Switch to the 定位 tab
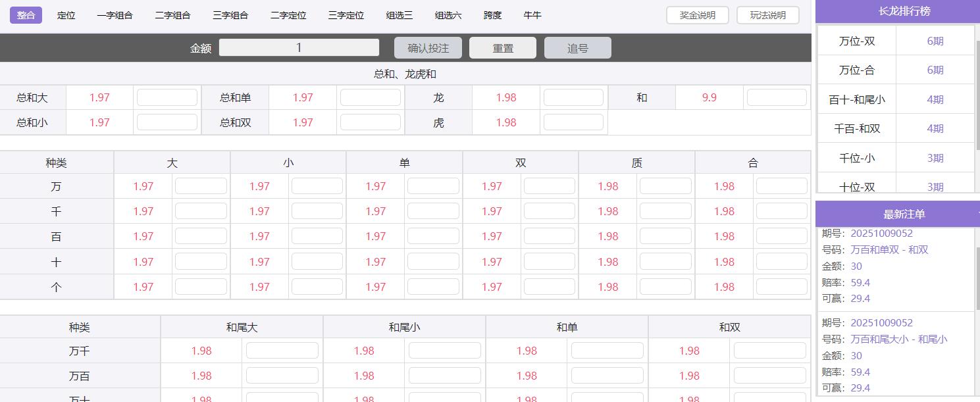This screenshot has width=980, height=402. pyautogui.click(x=66, y=15)
